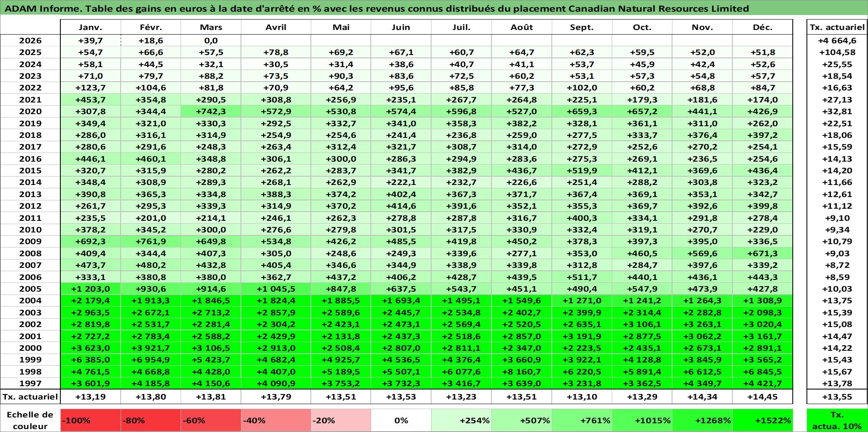Select the +671,3 cell in the 2008 row
Screen dimensions: 868x432
[763, 253]
